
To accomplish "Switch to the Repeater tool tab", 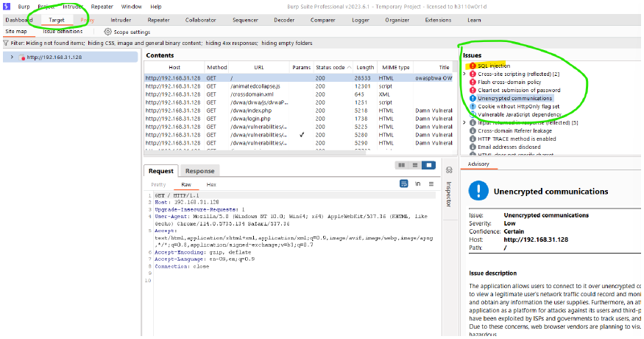I will click(158, 20).
